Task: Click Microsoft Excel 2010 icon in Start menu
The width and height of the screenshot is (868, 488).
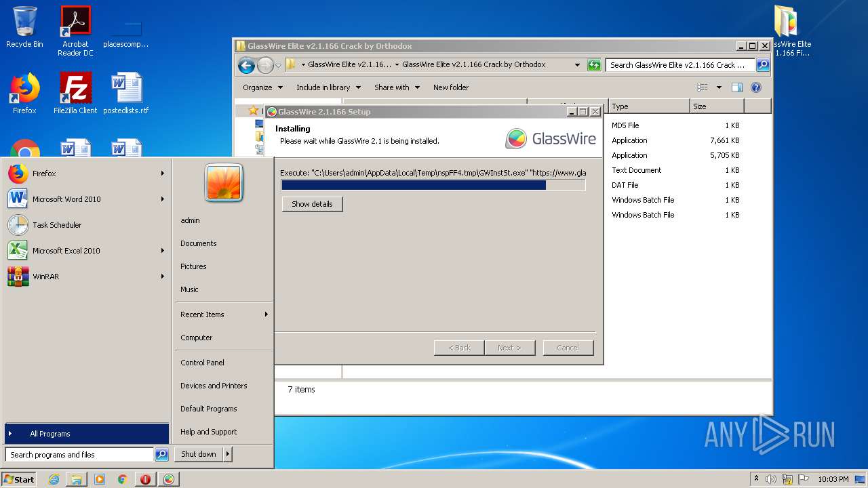Action: pyautogui.click(x=18, y=251)
